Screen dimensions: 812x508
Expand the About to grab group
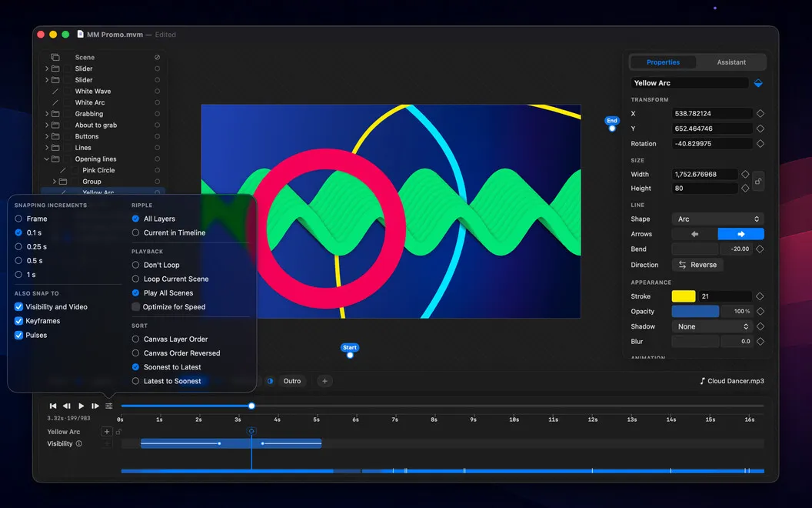47,125
